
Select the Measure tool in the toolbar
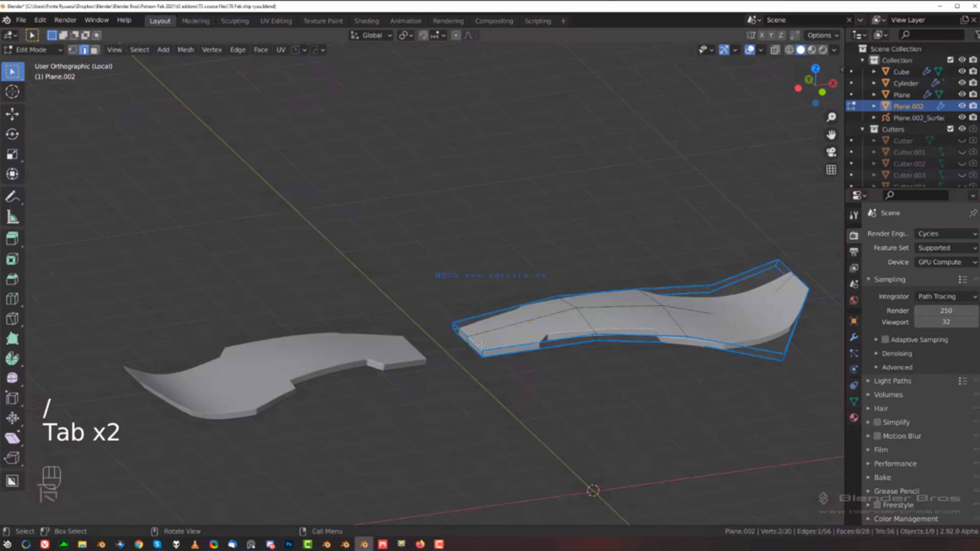coord(13,216)
